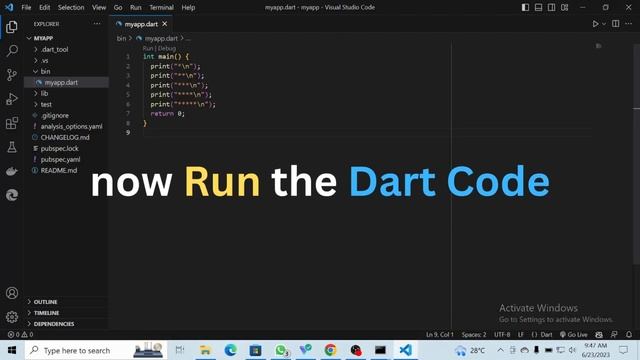This screenshot has width=640, height=360.
Task: Expand the DEPENDENCIES section
Action: tap(66, 324)
